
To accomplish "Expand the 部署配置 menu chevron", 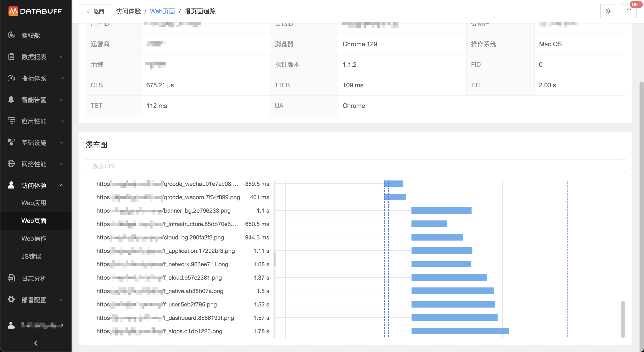I will pyautogui.click(x=62, y=300).
